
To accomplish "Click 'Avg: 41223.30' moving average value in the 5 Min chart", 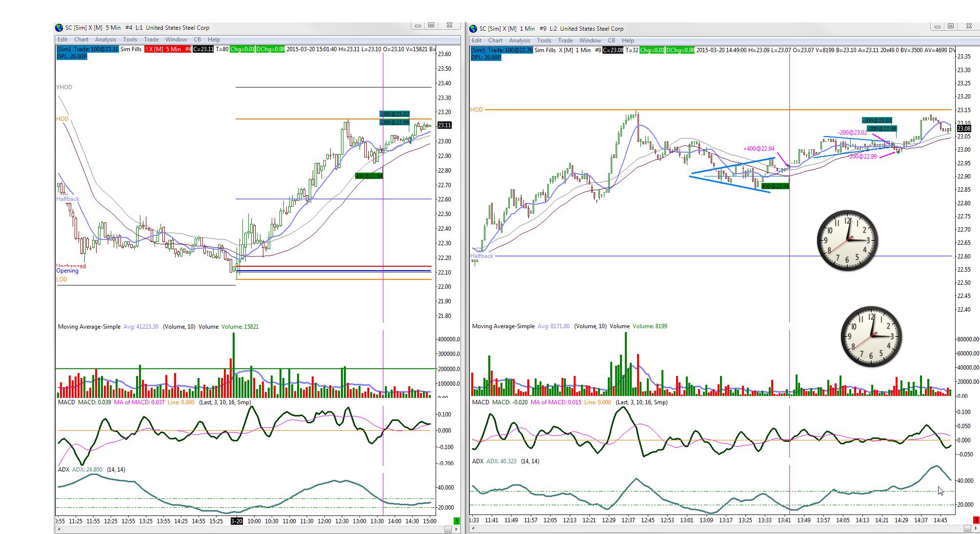I will click(x=141, y=327).
